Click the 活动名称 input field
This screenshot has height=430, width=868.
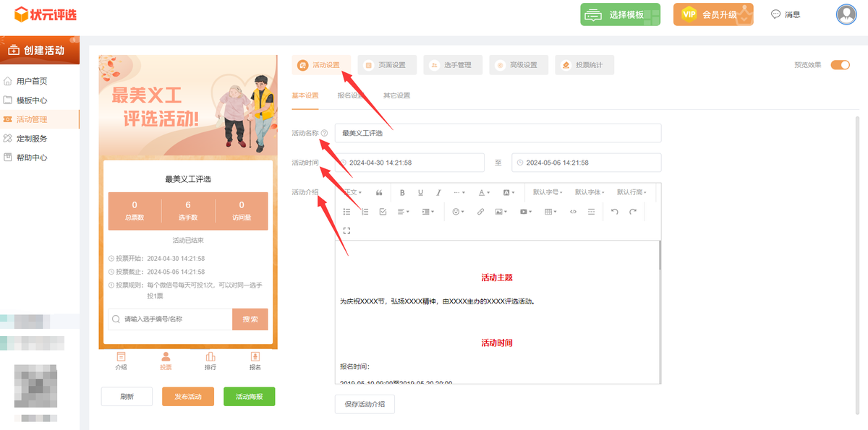(x=498, y=133)
